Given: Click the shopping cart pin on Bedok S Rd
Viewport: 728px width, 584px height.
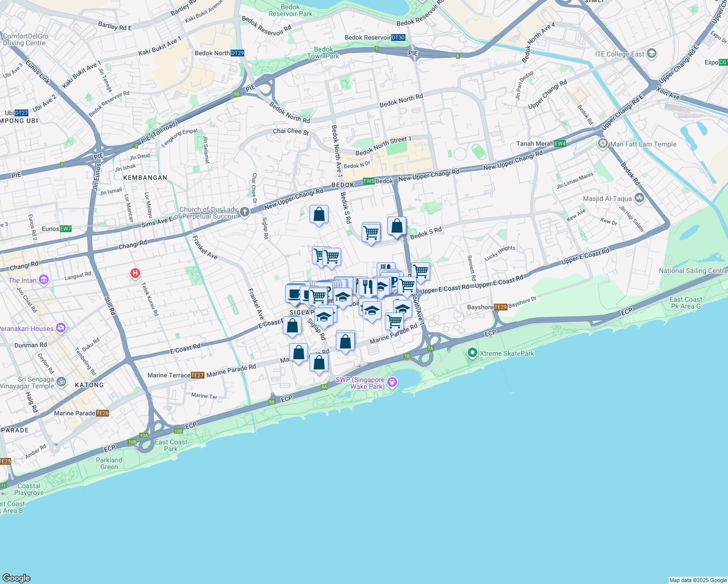Looking at the screenshot, I should point(372,233).
